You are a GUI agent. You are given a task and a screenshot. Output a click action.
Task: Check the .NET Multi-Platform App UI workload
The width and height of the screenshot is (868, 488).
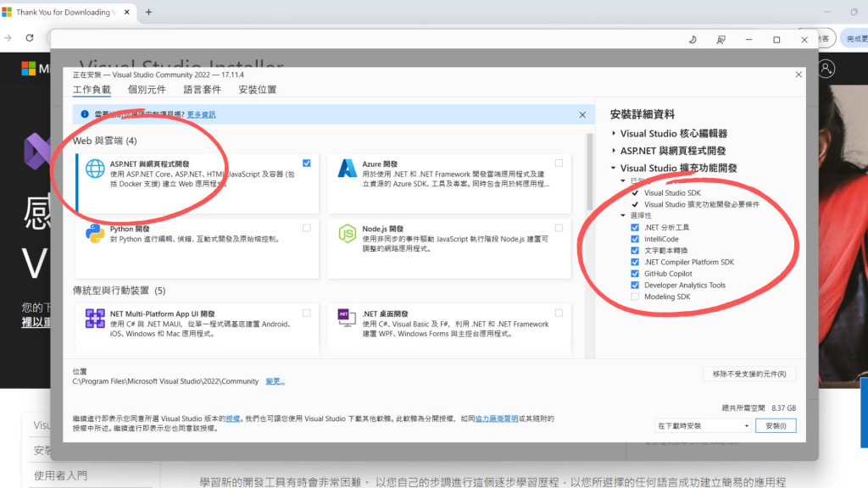307,313
